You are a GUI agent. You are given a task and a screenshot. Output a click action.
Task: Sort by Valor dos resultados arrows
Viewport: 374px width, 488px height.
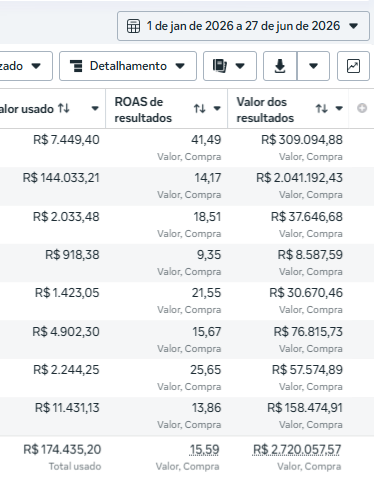coord(322,108)
